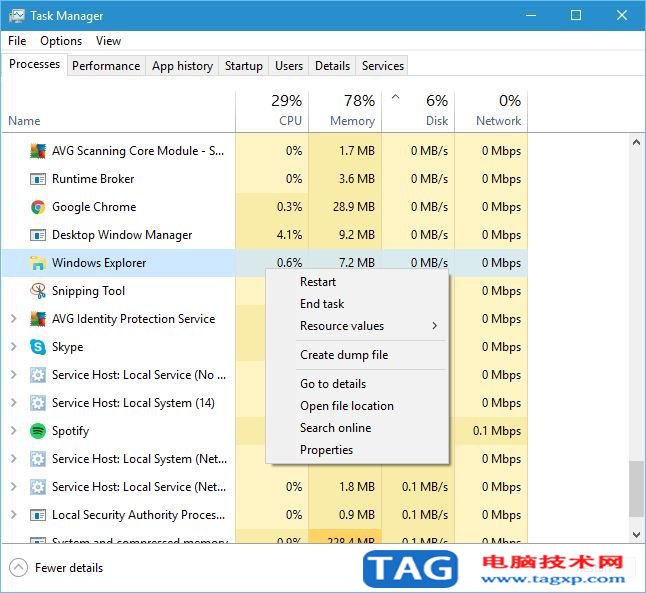Expand Local Security Authority Process row
The image size is (646, 593).
13,515
